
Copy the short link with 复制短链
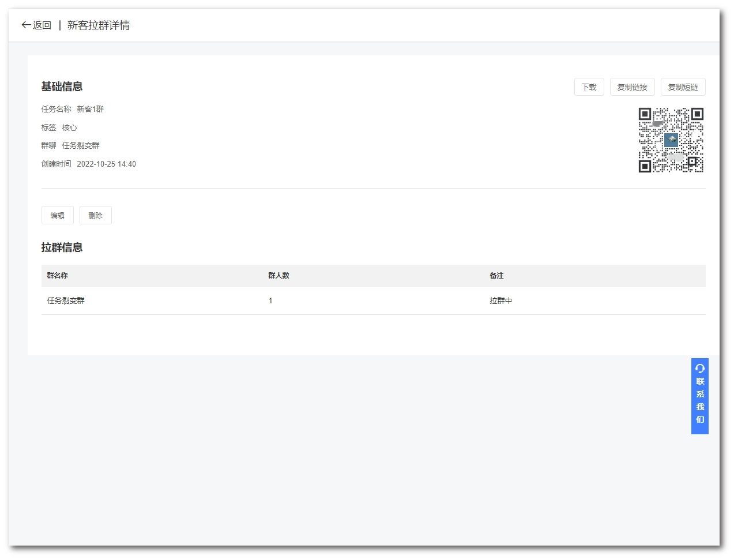pyautogui.click(x=683, y=87)
